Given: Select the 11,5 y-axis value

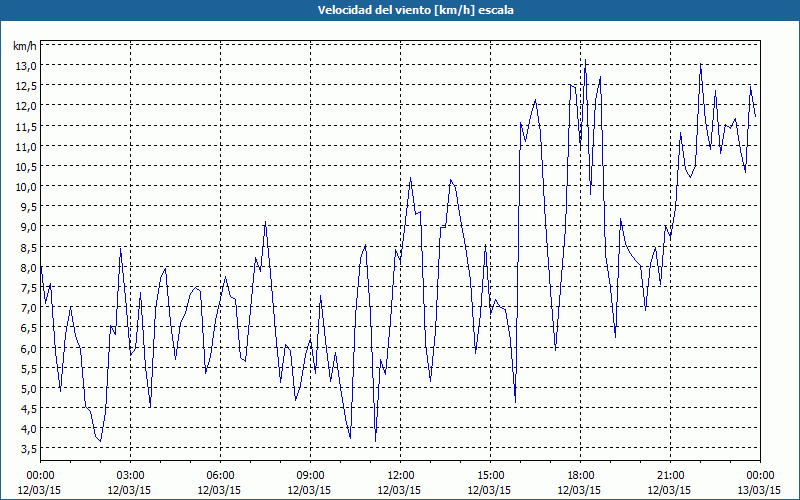Looking at the screenshot, I should click(26, 126).
